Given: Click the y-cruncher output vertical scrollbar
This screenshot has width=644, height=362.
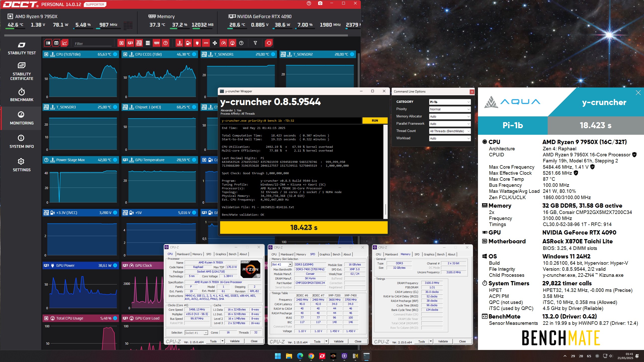Looking at the screenshot, I should click(385, 209).
